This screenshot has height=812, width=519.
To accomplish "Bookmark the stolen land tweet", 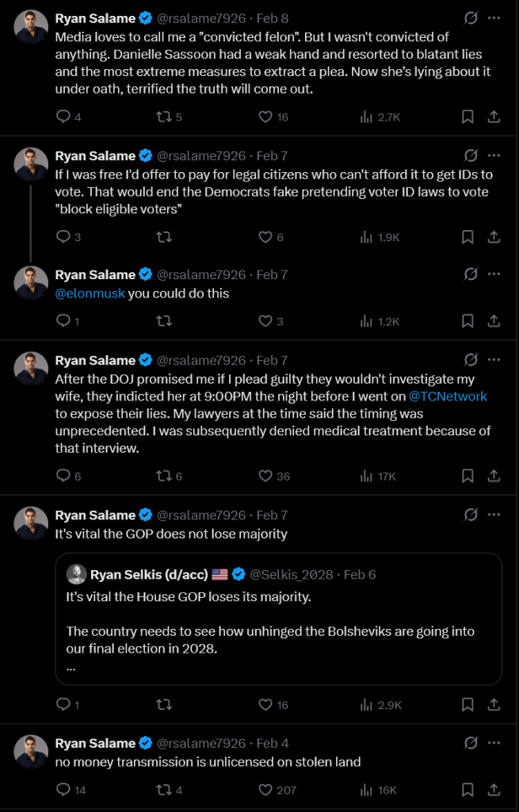I will click(467, 790).
